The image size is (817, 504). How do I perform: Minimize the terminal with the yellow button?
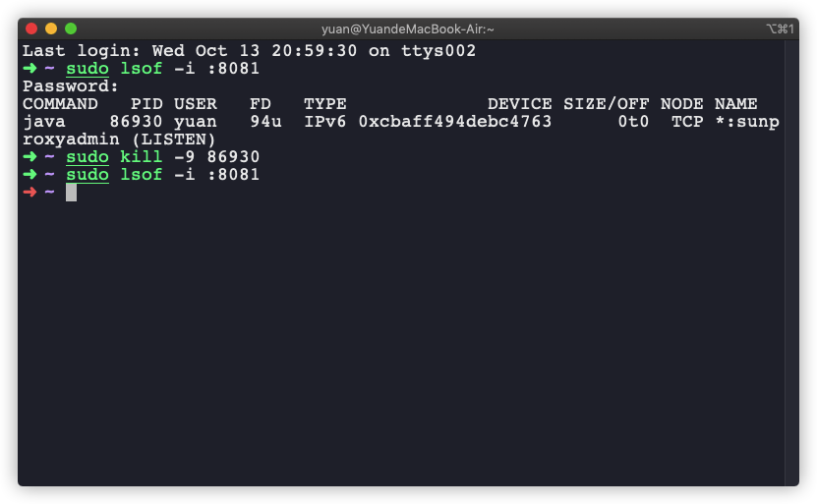(x=51, y=28)
